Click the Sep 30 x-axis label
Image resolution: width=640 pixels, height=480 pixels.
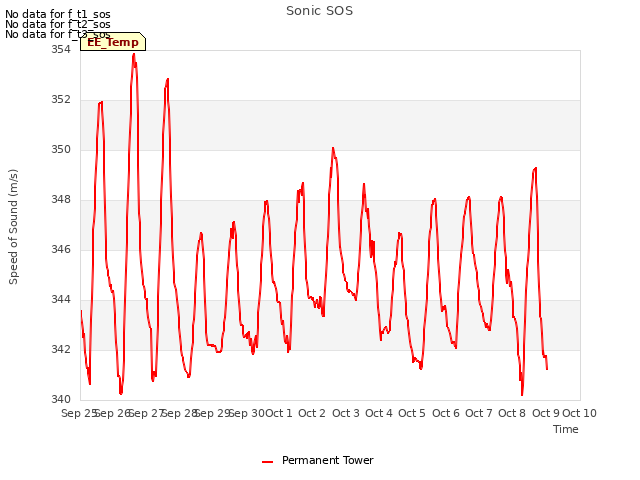247,413
